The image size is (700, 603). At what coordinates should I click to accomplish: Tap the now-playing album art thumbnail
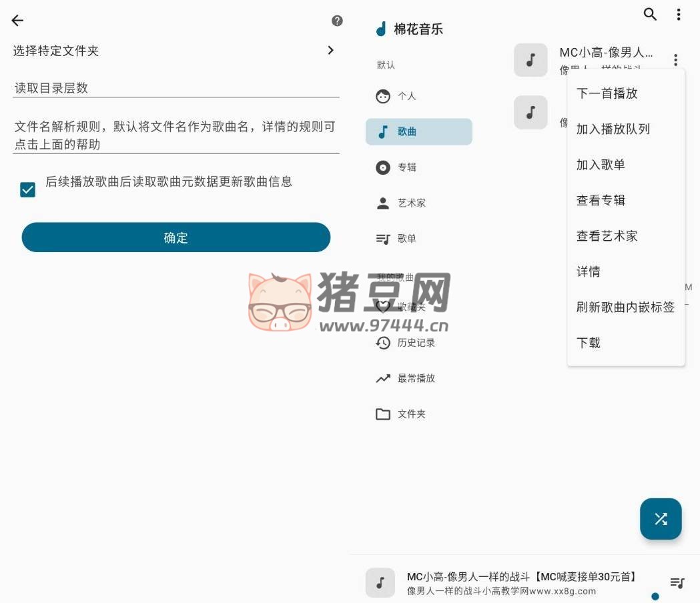click(380, 582)
